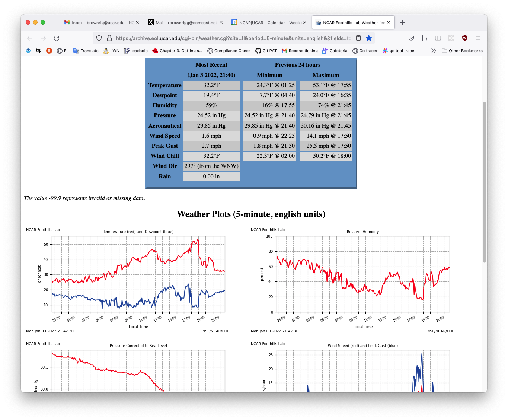
Task: Click the uBlock Origin extension icon
Action: point(465,38)
